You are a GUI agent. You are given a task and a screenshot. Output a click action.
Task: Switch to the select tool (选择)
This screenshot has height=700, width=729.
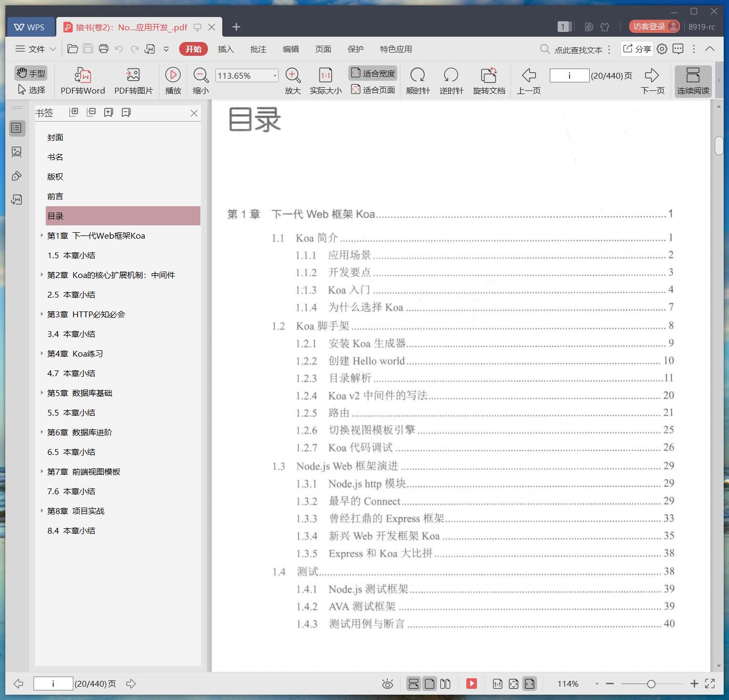pos(31,90)
